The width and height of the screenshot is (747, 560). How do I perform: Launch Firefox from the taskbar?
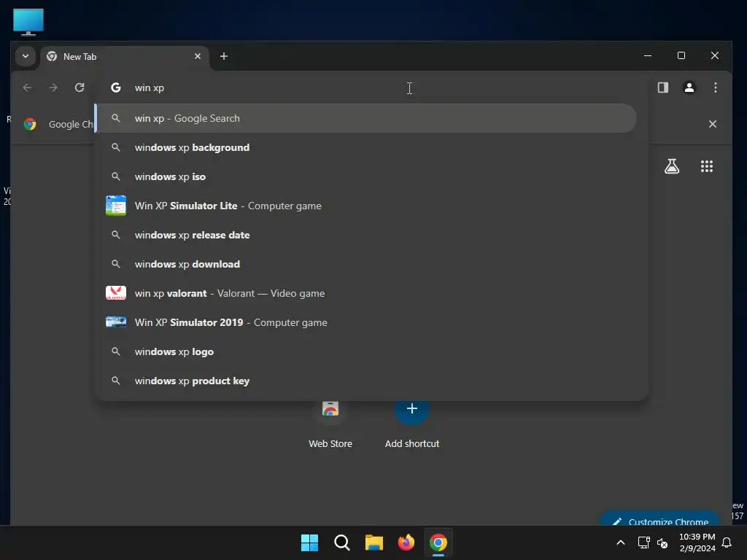(406, 542)
